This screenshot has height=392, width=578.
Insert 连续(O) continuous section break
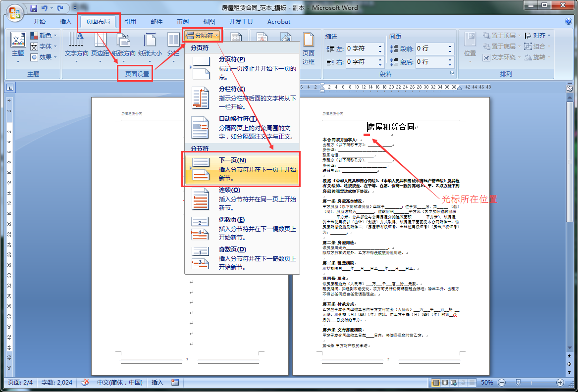click(x=242, y=199)
